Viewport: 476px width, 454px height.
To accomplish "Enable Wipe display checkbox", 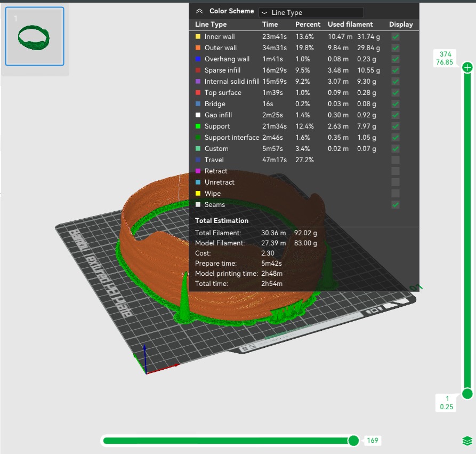I will click(396, 194).
